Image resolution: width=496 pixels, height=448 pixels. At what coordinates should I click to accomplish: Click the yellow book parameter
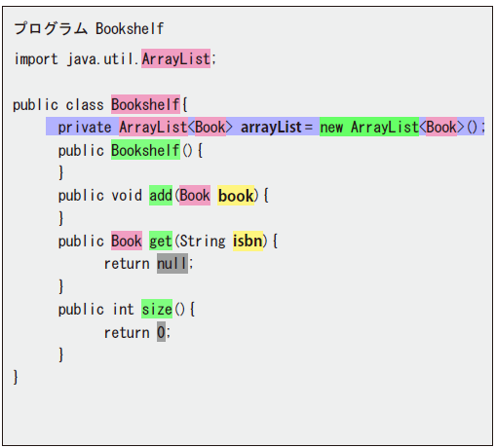[236, 195]
